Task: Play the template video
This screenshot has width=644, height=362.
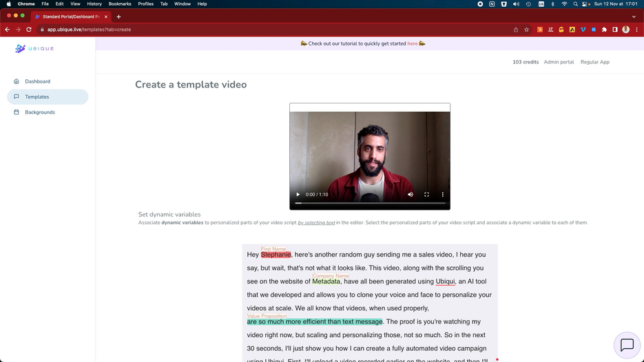Action: coord(298,194)
